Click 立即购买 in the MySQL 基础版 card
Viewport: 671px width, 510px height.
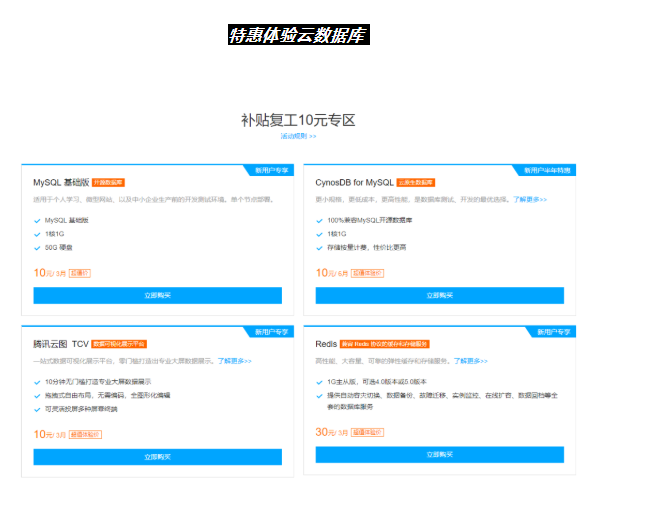[157, 295]
